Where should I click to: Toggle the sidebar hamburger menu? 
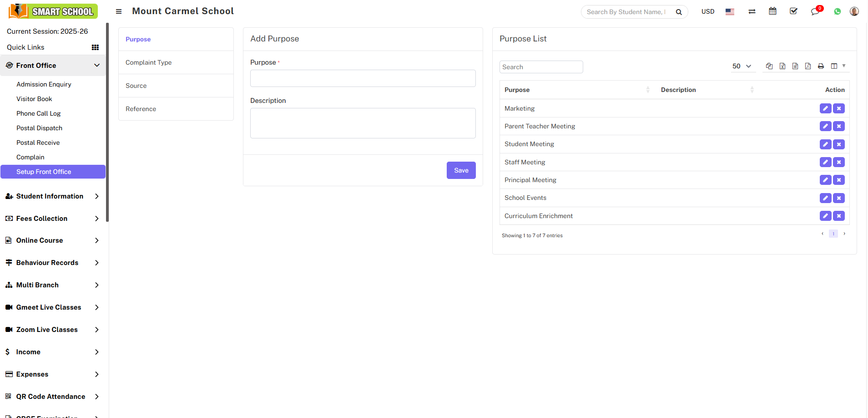pyautogui.click(x=119, y=11)
